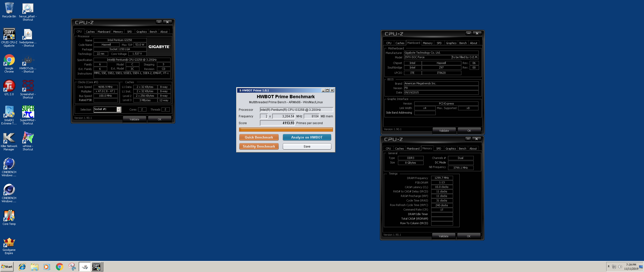644x272 pixels.
Task: Open the upper CINEBENCH Windows icon
Action: click(9, 167)
